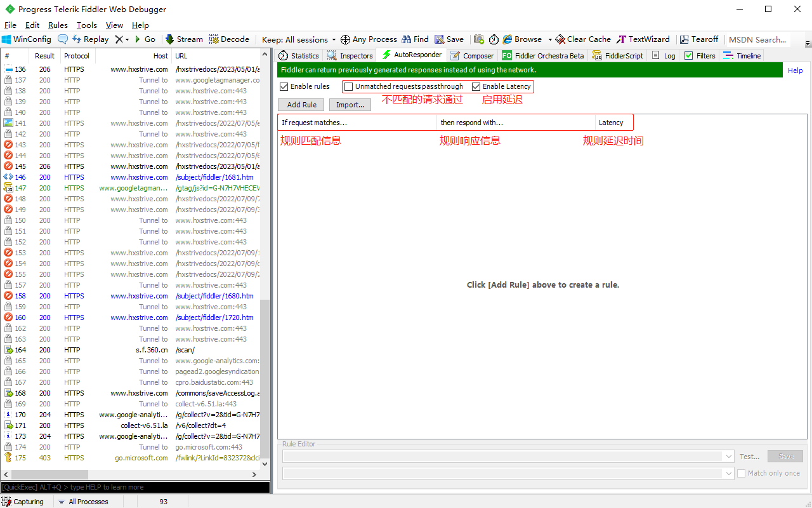Click the timer stopwatch icon
This screenshot has width=812, height=508.
(x=494, y=39)
